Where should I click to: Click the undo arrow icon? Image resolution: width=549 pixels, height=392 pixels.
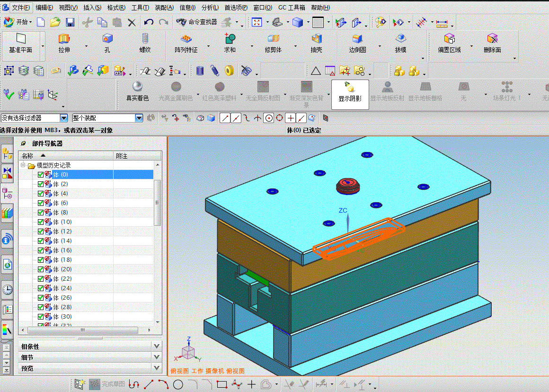pyautogui.click(x=149, y=22)
